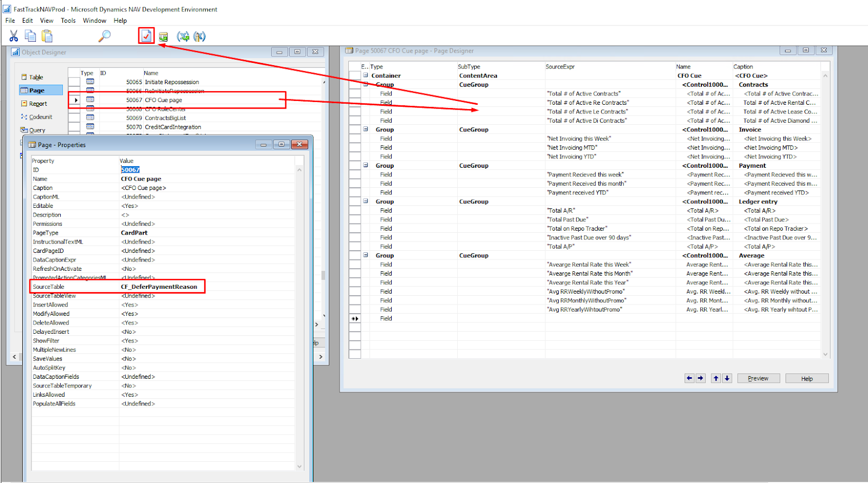868x483 pixels.
Task: Collapse the Contracts CueGroup
Action: [366, 85]
